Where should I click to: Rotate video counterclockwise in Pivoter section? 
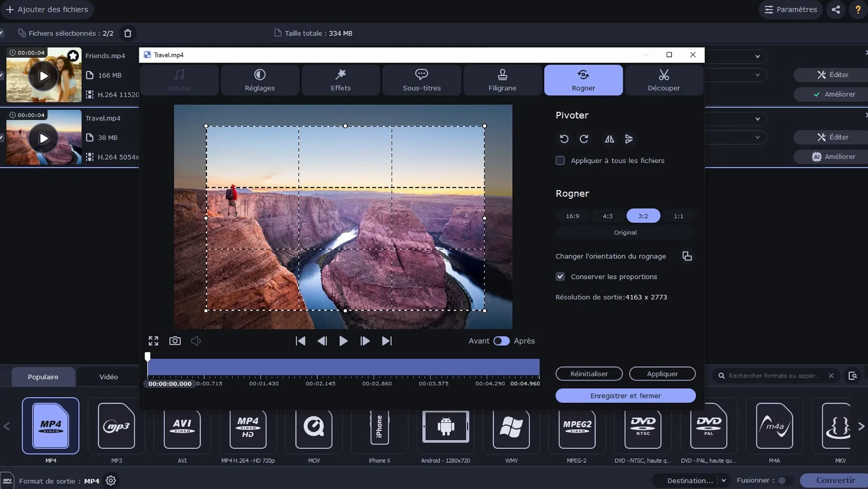pos(564,139)
